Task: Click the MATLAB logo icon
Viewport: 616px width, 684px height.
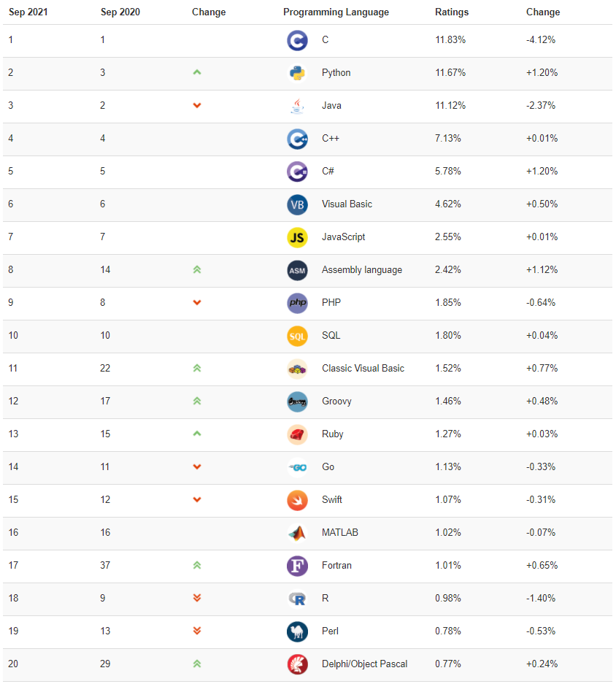Action: coord(297,533)
